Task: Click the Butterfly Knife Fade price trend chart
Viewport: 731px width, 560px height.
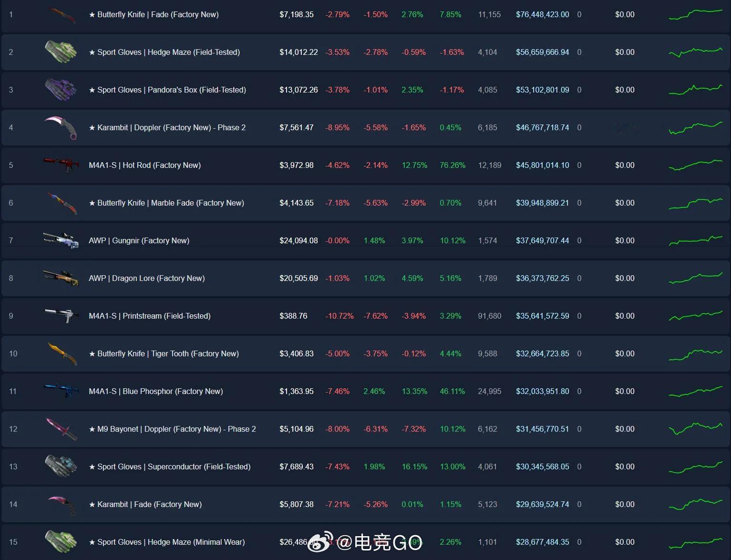Action: pos(696,14)
